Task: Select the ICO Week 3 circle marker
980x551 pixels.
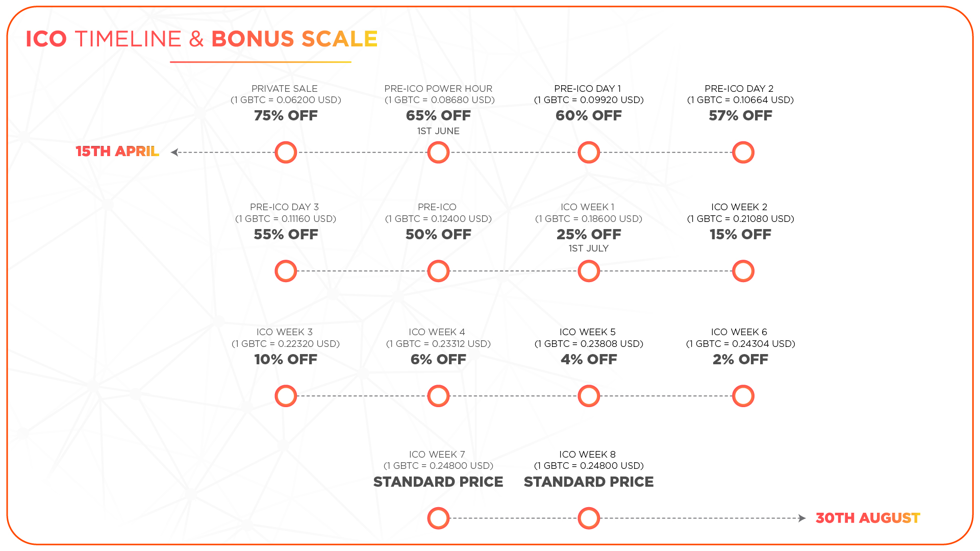Action: coord(286,396)
